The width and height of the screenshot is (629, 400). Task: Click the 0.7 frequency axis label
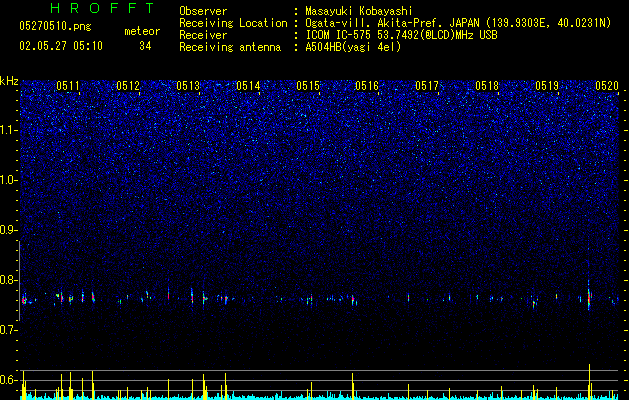pos(9,330)
